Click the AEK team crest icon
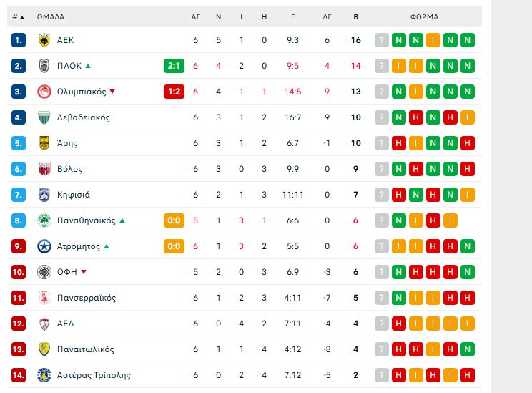The height and width of the screenshot is (393, 532). click(x=44, y=40)
